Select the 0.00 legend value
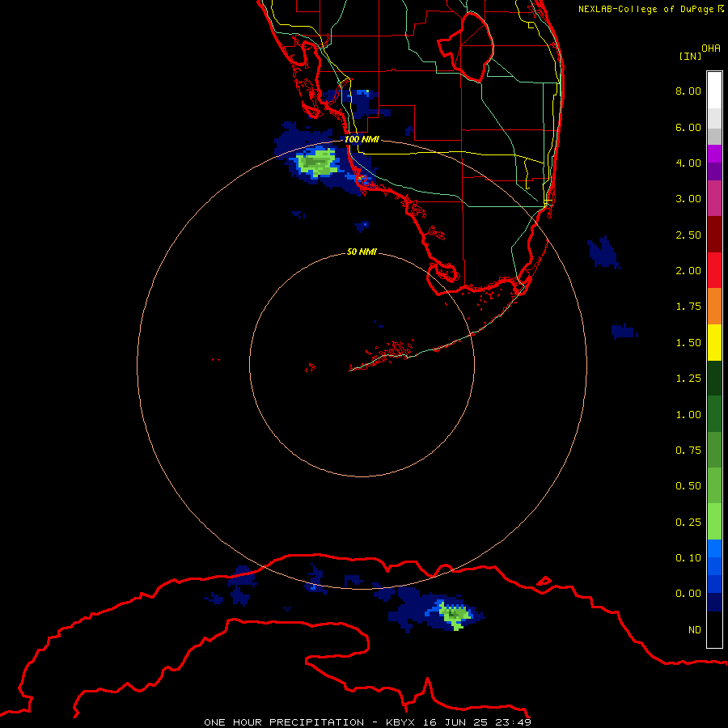Screen dimensions: 728x728 coord(688,594)
